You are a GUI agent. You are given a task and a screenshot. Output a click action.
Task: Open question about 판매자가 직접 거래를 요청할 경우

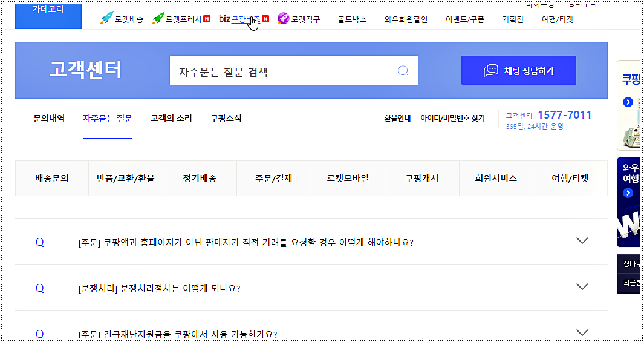coord(246,243)
